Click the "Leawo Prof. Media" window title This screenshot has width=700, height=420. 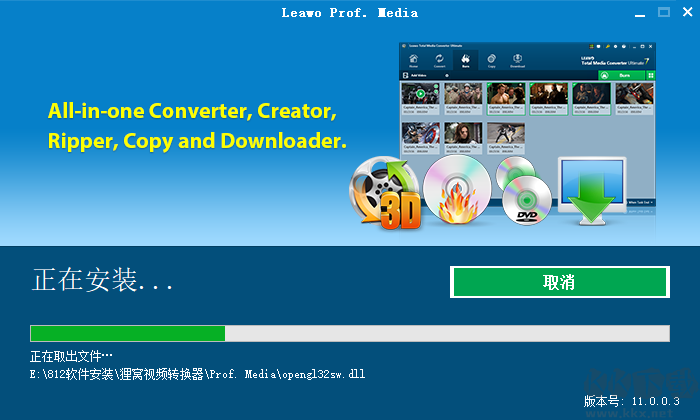(x=350, y=13)
